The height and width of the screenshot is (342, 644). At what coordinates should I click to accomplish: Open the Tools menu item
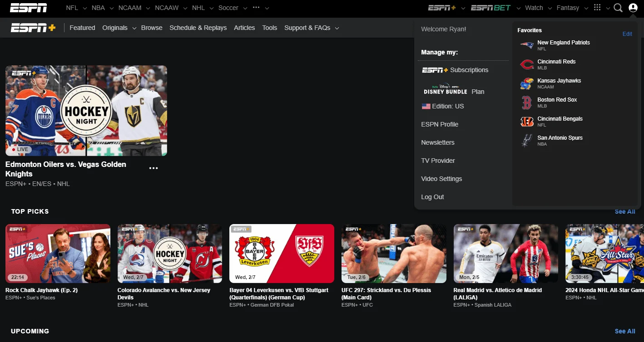(x=270, y=28)
